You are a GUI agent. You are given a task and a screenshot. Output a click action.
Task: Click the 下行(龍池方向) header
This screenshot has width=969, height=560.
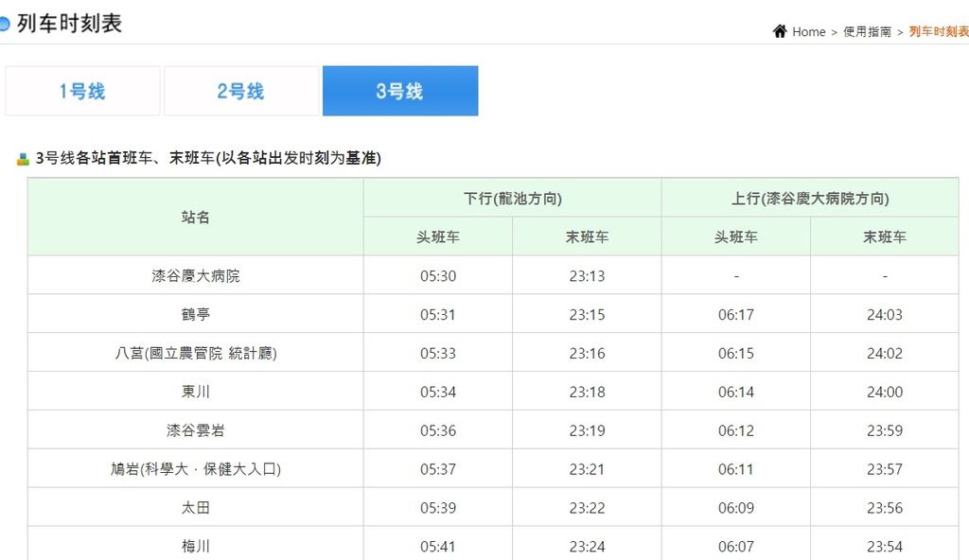click(512, 198)
